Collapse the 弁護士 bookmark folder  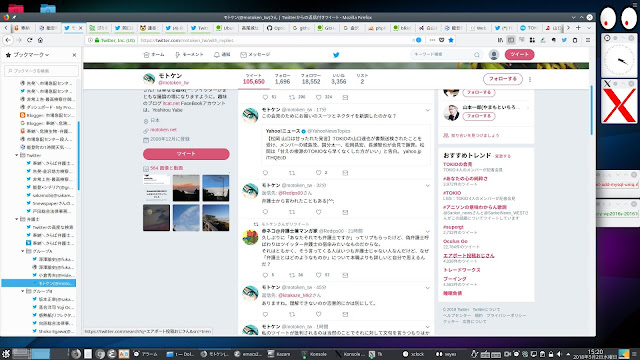[17, 219]
